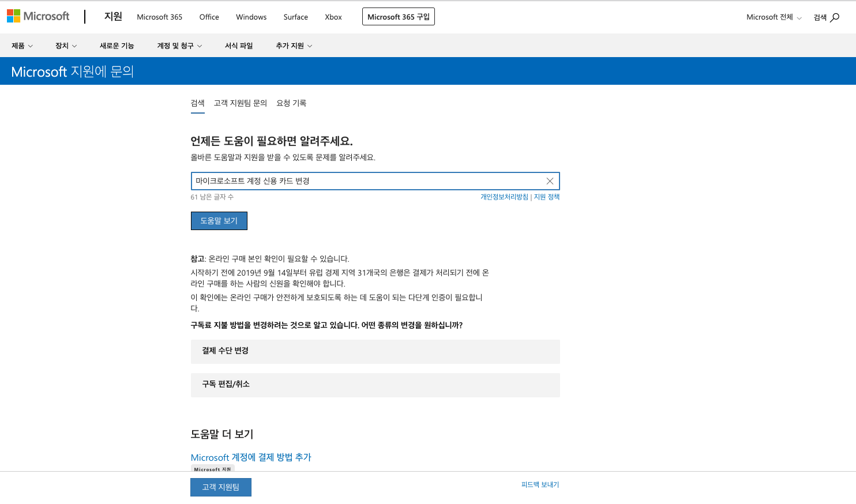Open the 지원 home link

(113, 17)
